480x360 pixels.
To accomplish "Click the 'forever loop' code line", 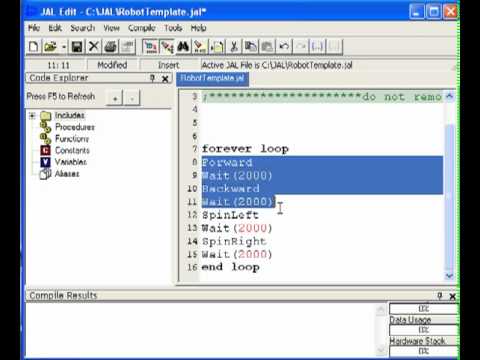I will pos(245,149).
